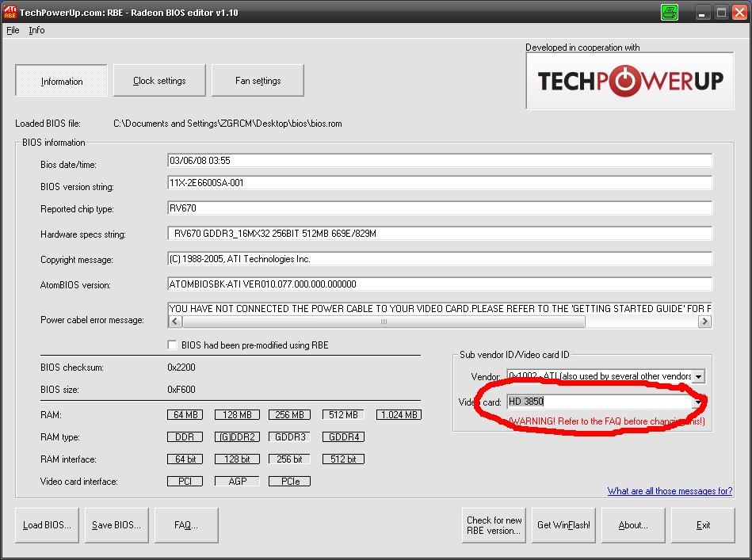Click the TechPowerUp logo banner
The height and width of the screenshot is (560, 752).
pyautogui.click(x=630, y=81)
